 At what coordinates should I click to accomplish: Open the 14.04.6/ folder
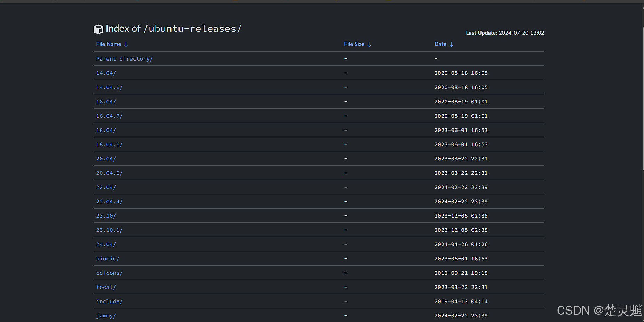109,87
